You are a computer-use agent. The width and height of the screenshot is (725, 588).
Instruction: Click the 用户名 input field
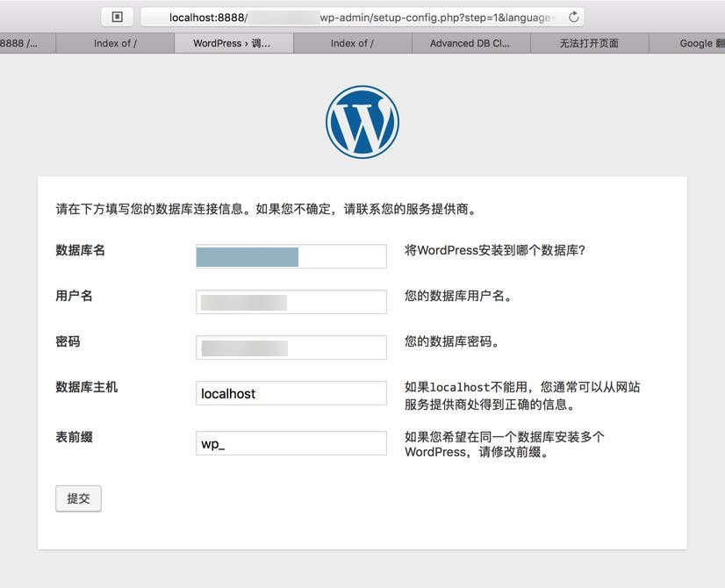point(291,302)
